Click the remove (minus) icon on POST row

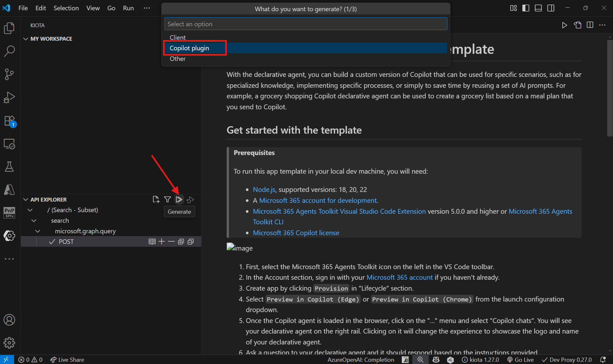click(171, 242)
